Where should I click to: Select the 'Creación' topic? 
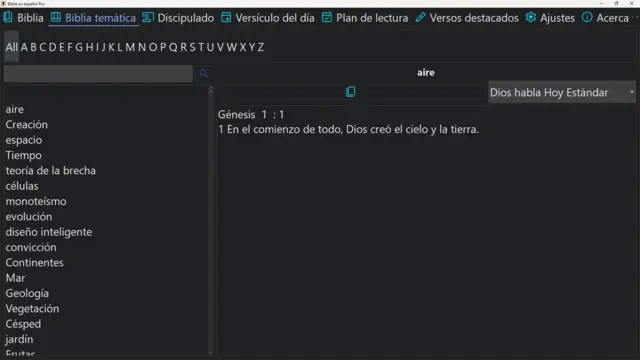27,124
